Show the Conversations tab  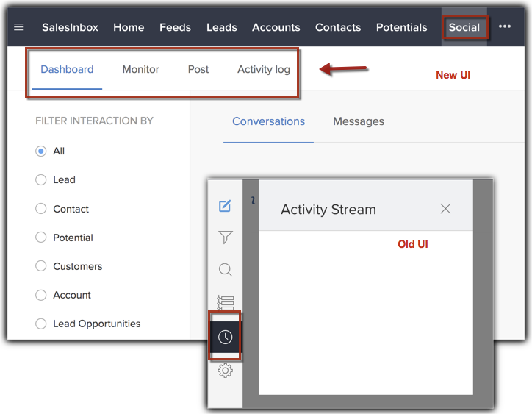coord(268,121)
